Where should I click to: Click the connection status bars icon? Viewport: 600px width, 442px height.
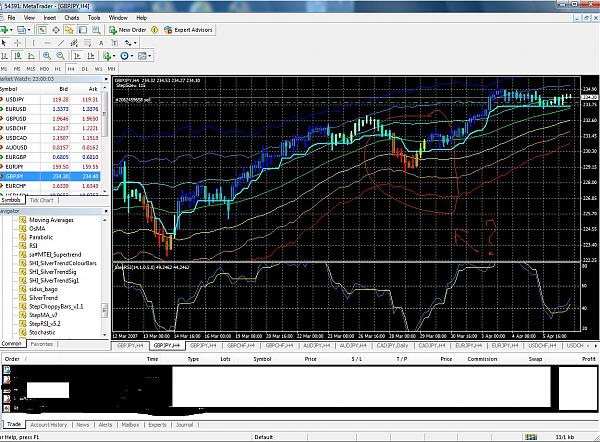point(531,437)
